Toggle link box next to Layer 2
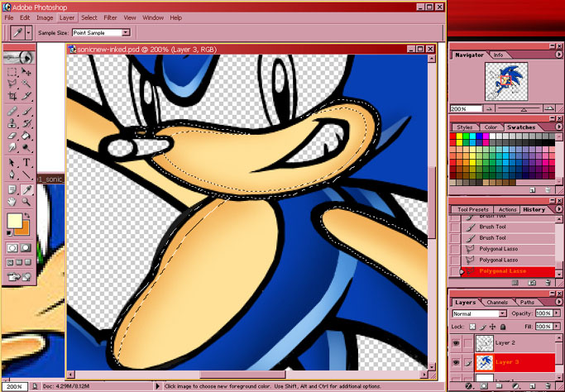This screenshot has width=565, height=392. click(467, 343)
